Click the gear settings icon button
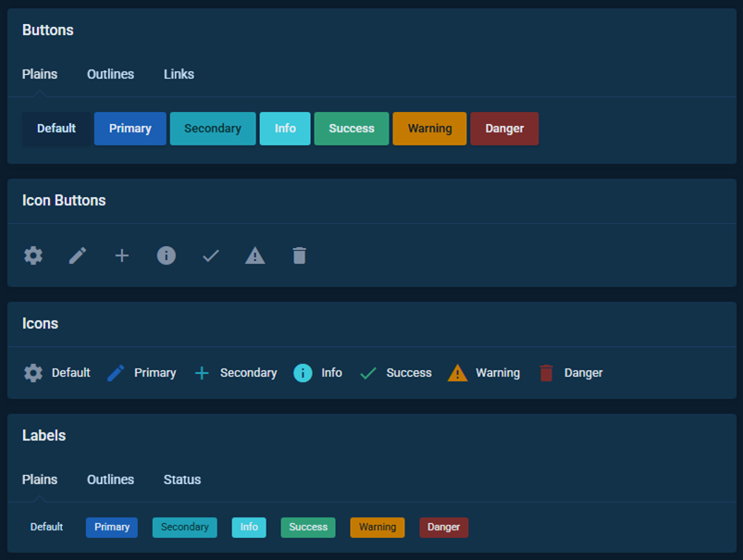The image size is (743, 560). 33,255
